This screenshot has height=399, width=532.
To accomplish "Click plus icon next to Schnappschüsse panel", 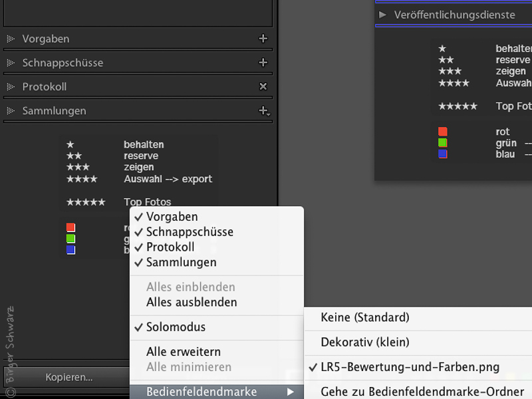I will pos(263,63).
